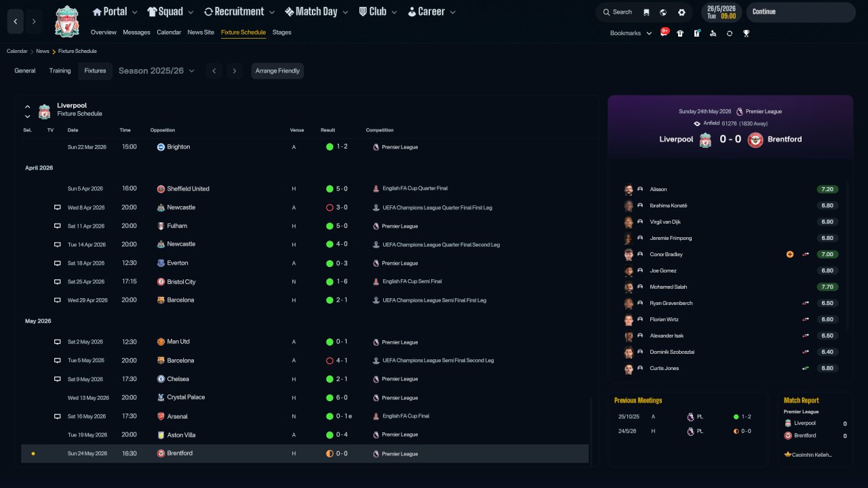Click the circular arrows icon in the bookmarks bar
This screenshot has width=868, height=488.
click(730, 33)
